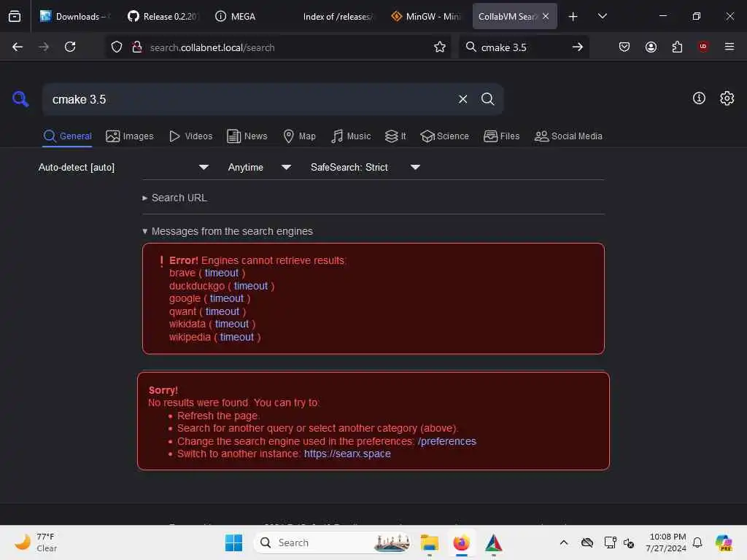Viewport: 747px width, 560px height.
Task: Open the Firefox View icon
Action: [x=15, y=16]
